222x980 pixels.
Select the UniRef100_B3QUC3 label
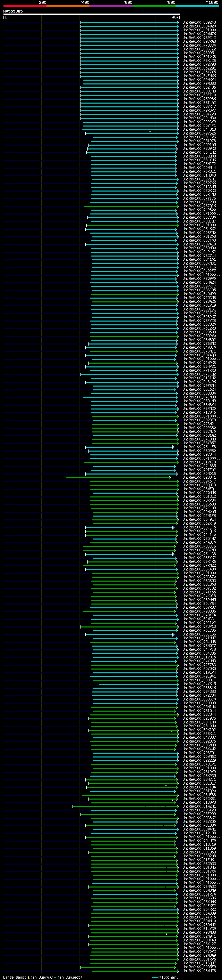[x=199, y=485]
